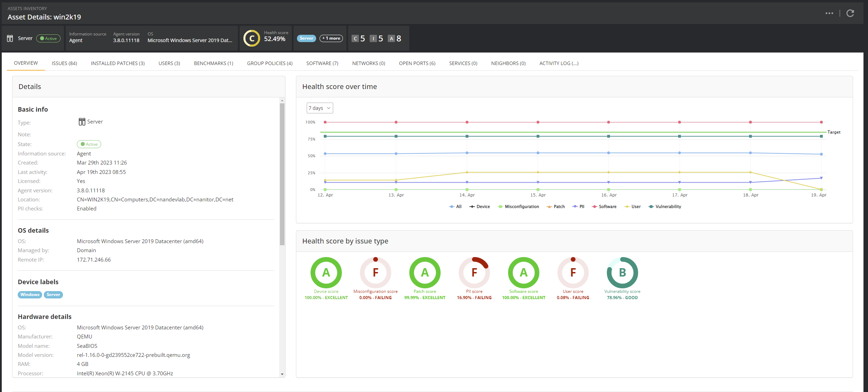Click the Windows device label
This screenshot has height=392, width=868.
pos(30,295)
